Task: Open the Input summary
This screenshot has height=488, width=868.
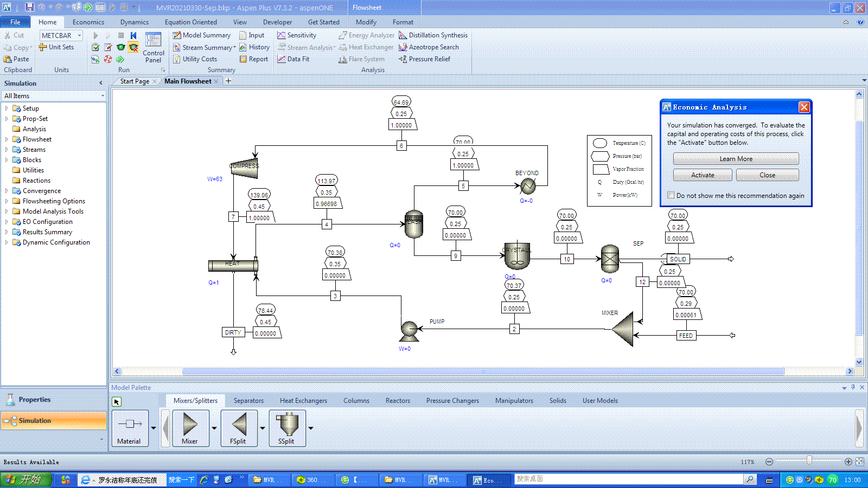Action: click(252, 35)
